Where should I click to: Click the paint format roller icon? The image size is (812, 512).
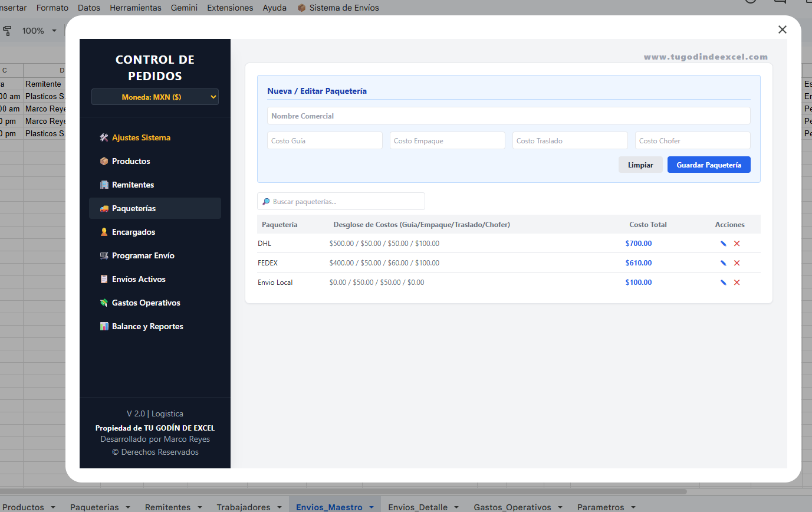pos(8,31)
